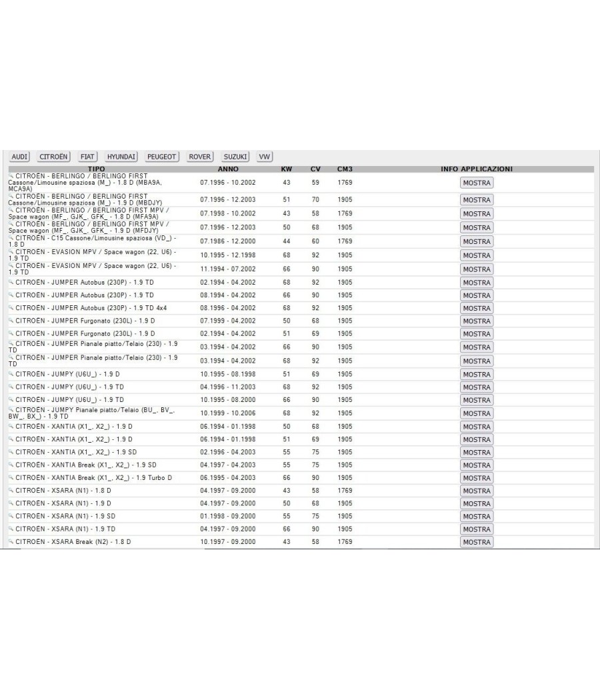Click magnifier icon for C15 Cassone 1.8 D
This screenshot has width=600, height=700.
(x=11, y=238)
